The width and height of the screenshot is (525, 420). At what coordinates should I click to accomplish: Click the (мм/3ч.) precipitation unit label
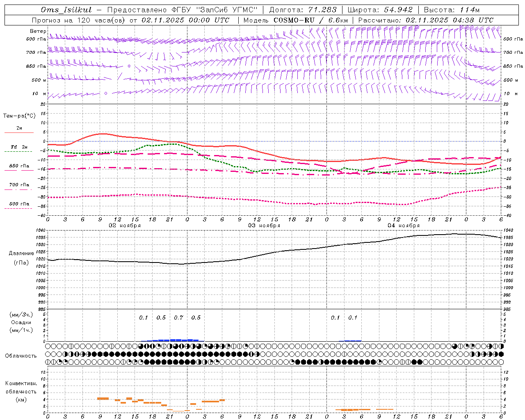[x=21, y=315]
